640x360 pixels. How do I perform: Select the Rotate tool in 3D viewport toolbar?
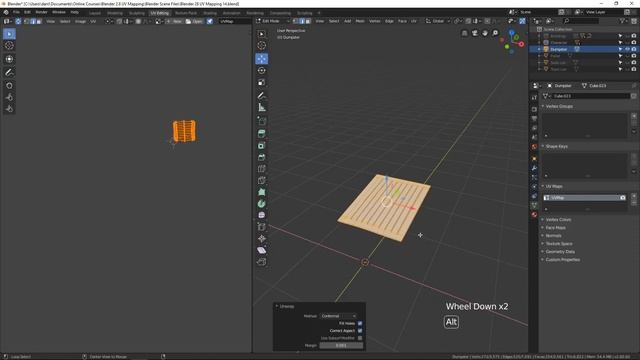click(x=262, y=71)
